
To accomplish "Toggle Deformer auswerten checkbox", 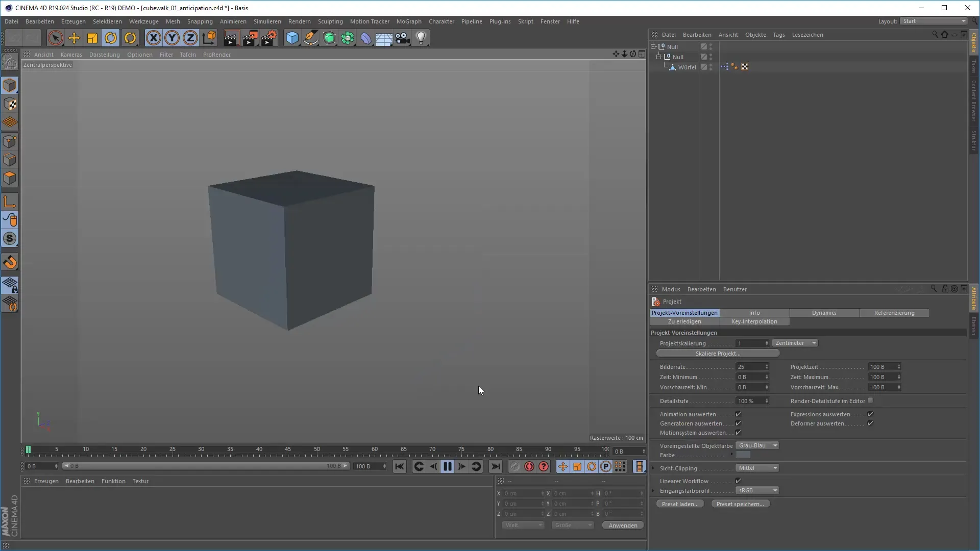I will (x=870, y=423).
